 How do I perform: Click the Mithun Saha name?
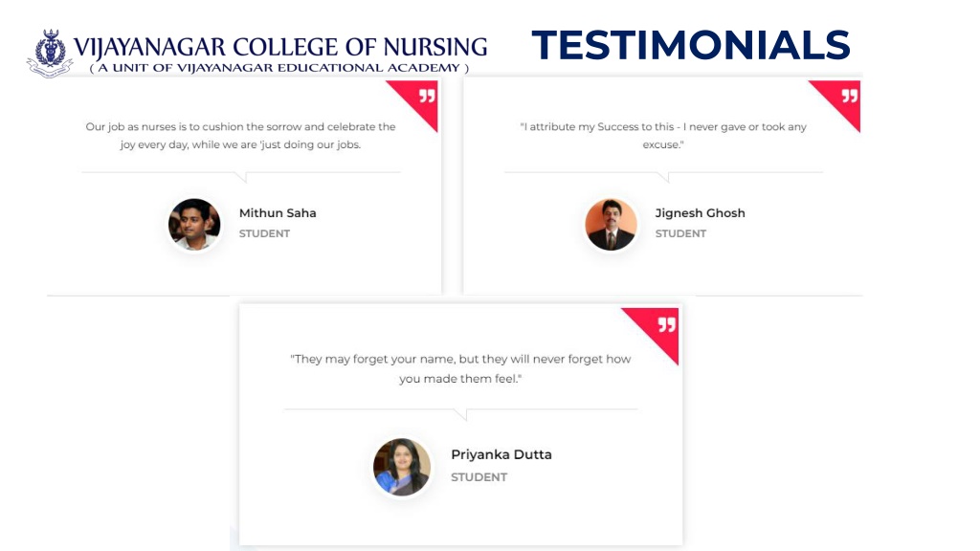coord(278,213)
